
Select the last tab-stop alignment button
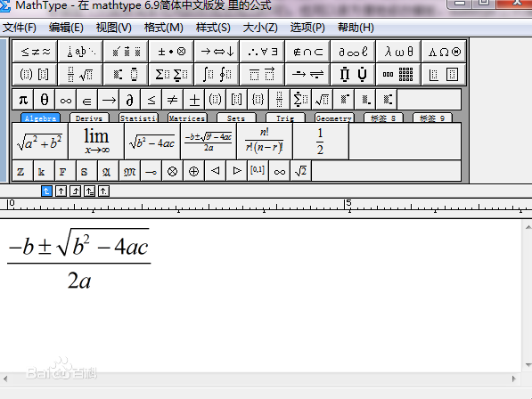click(x=103, y=191)
